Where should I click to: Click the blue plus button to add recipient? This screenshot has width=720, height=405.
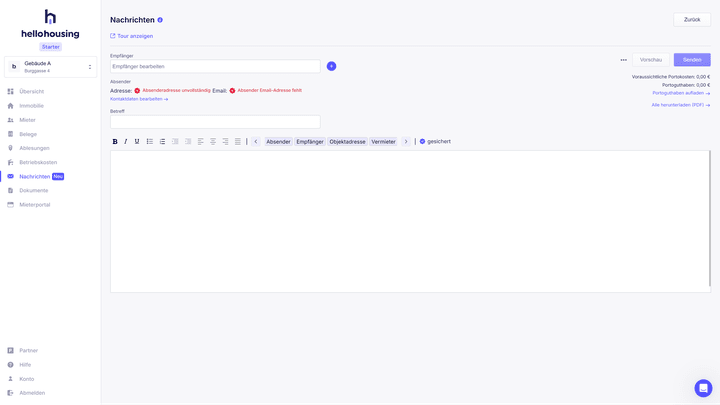(331, 66)
